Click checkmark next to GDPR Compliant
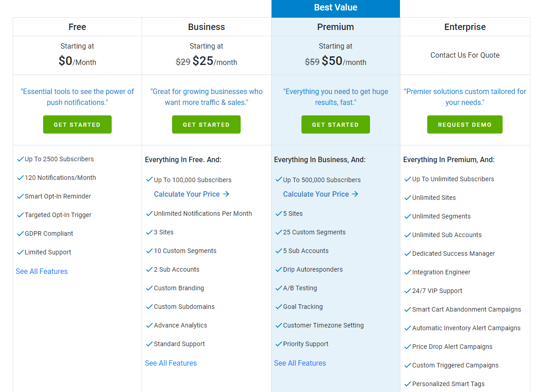The image size is (538, 392). pos(20,233)
